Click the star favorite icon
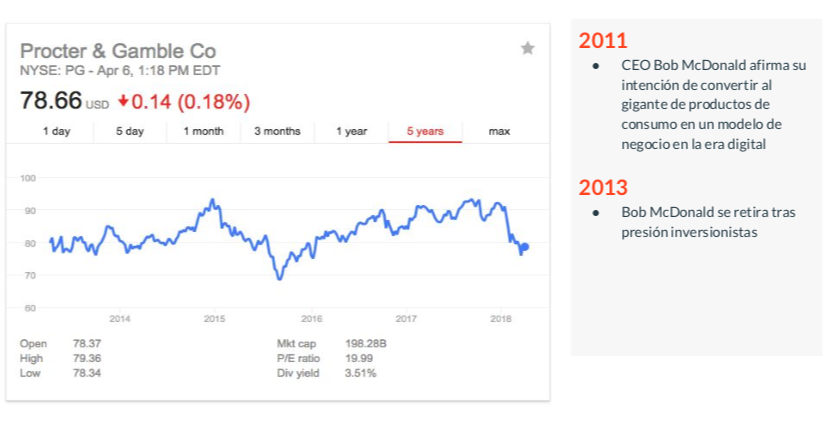 click(528, 49)
